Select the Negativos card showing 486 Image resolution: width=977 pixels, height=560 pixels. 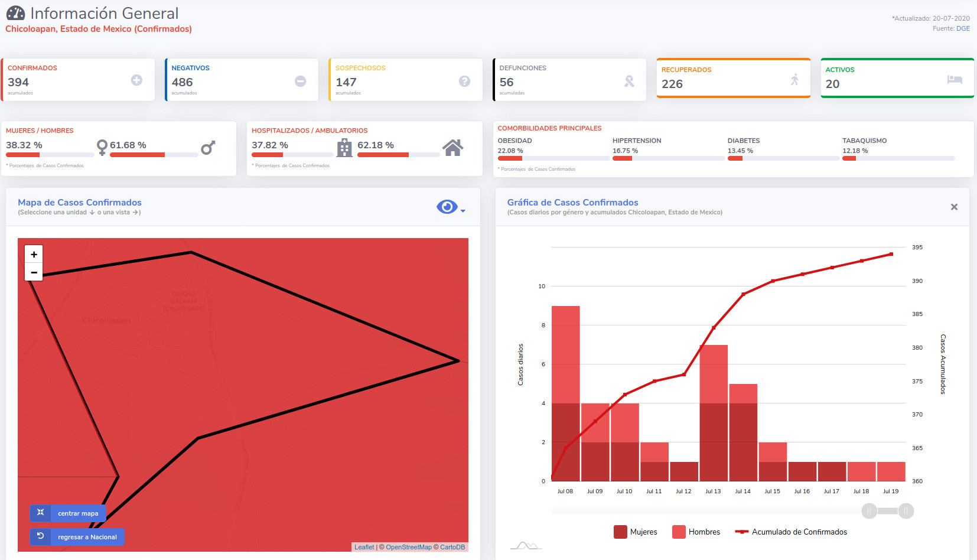242,80
